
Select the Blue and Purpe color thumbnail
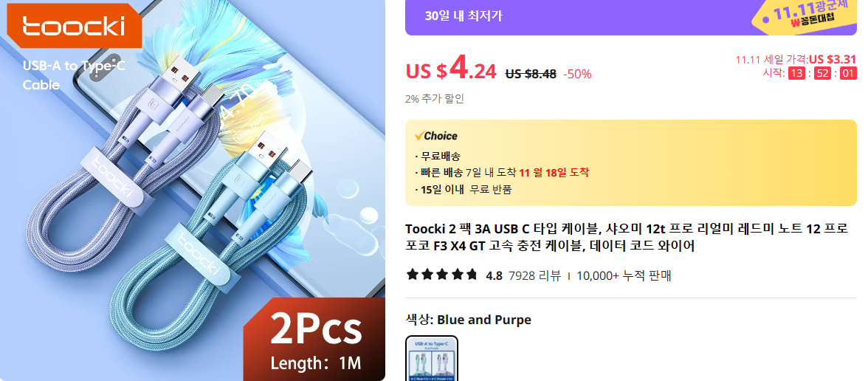coord(432,358)
